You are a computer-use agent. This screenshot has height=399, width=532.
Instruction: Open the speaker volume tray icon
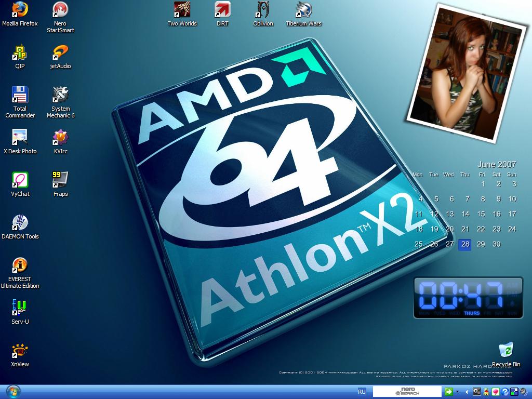pos(523,392)
